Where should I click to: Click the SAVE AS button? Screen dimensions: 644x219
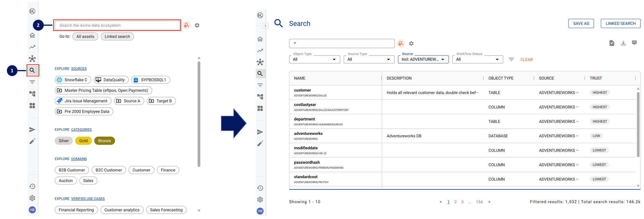pos(581,23)
